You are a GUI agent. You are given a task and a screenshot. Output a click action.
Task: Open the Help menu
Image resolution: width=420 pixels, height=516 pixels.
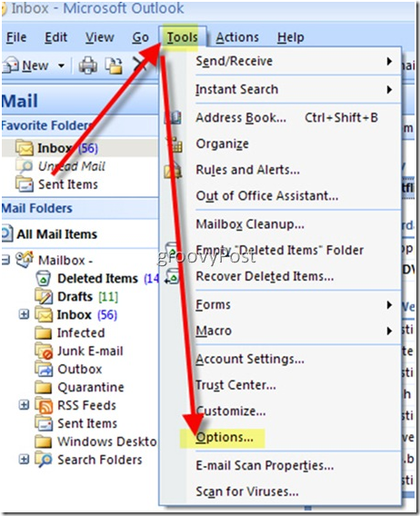click(291, 37)
